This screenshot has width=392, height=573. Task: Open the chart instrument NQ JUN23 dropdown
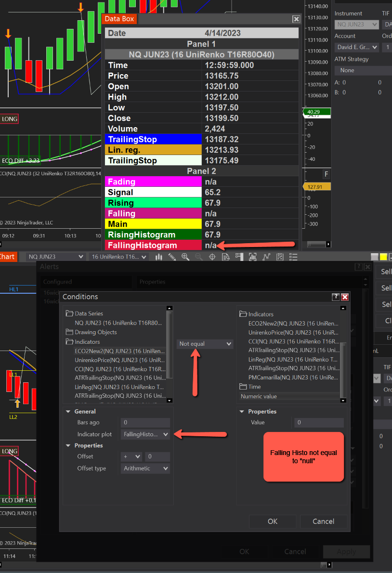click(x=55, y=257)
